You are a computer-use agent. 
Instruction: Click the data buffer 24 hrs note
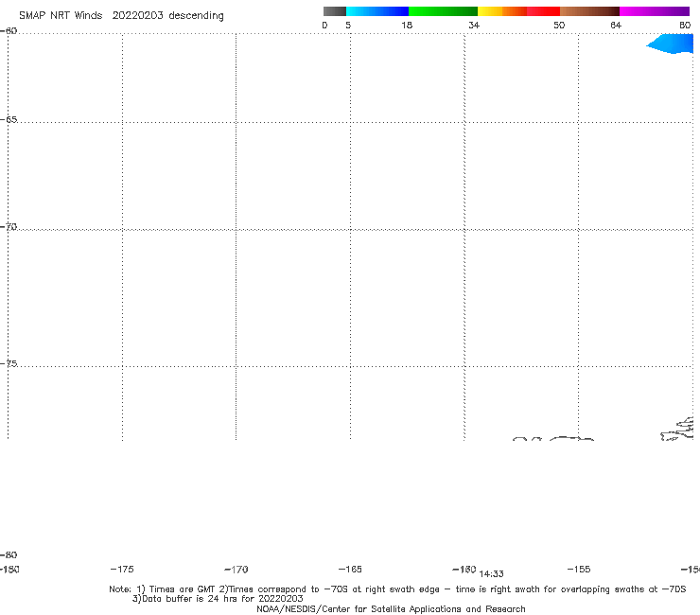(218, 599)
